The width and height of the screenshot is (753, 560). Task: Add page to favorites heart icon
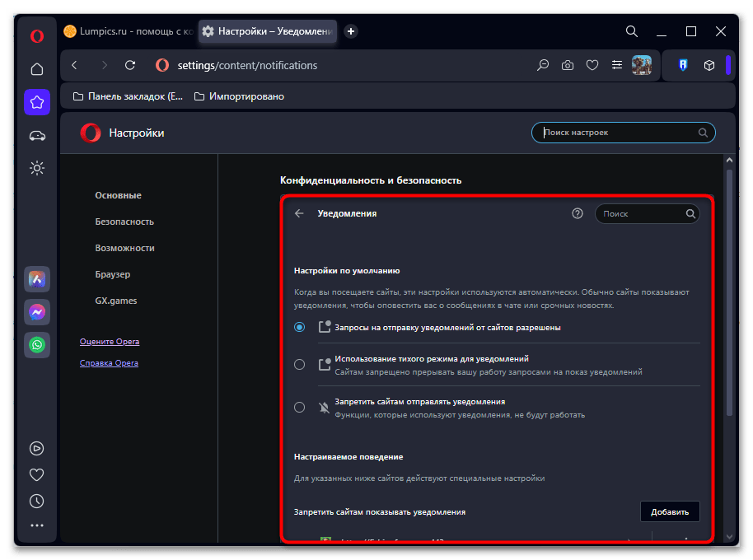(592, 65)
